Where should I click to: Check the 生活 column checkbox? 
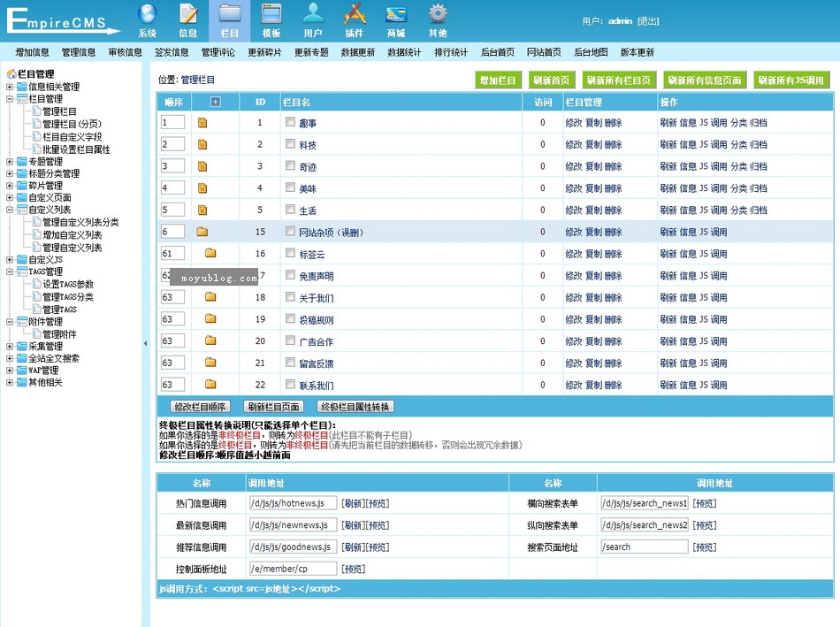click(290, 209)
